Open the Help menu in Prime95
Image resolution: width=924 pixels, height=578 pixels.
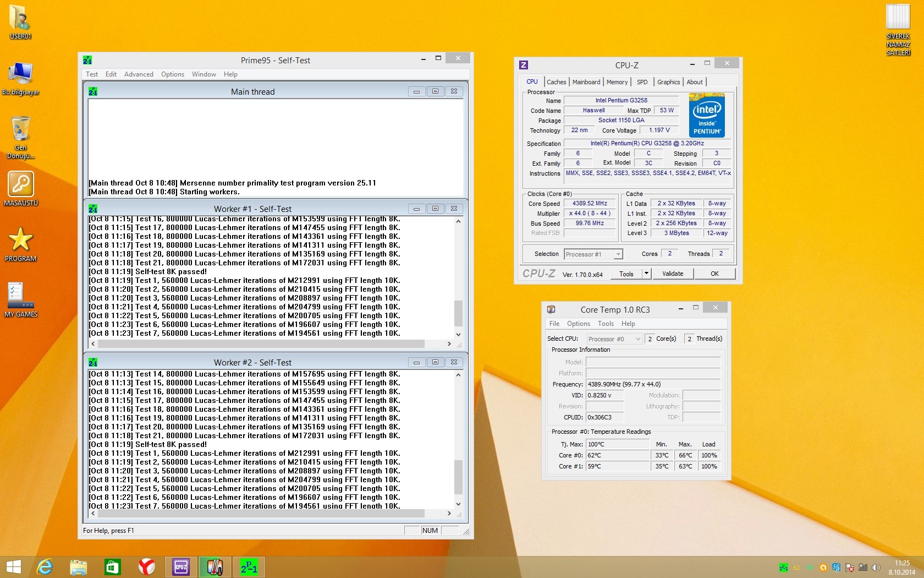[230, 74]
